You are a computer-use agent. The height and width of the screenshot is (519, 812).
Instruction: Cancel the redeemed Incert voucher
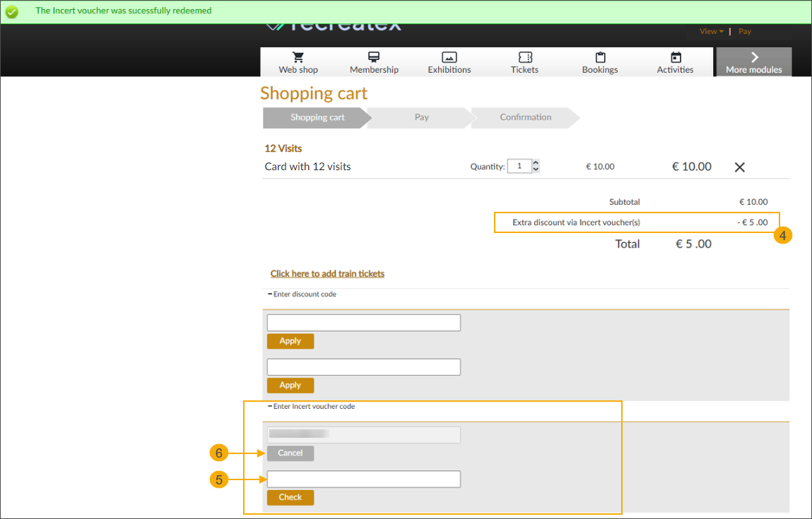290,453
